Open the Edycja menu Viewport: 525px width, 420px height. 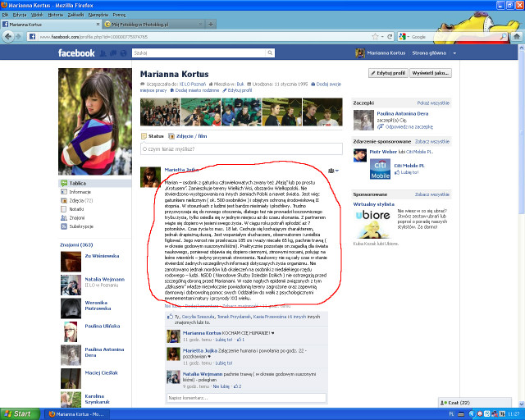[20, 15]
